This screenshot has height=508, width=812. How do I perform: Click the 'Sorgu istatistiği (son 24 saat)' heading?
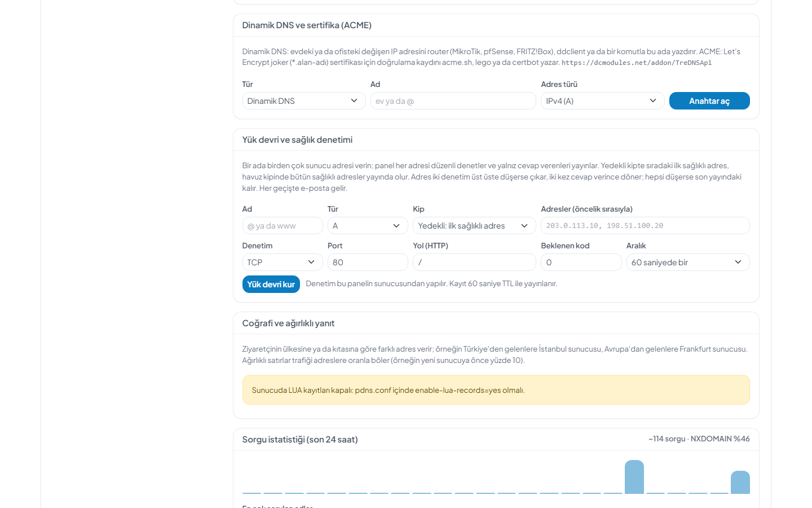coord(300,440)
